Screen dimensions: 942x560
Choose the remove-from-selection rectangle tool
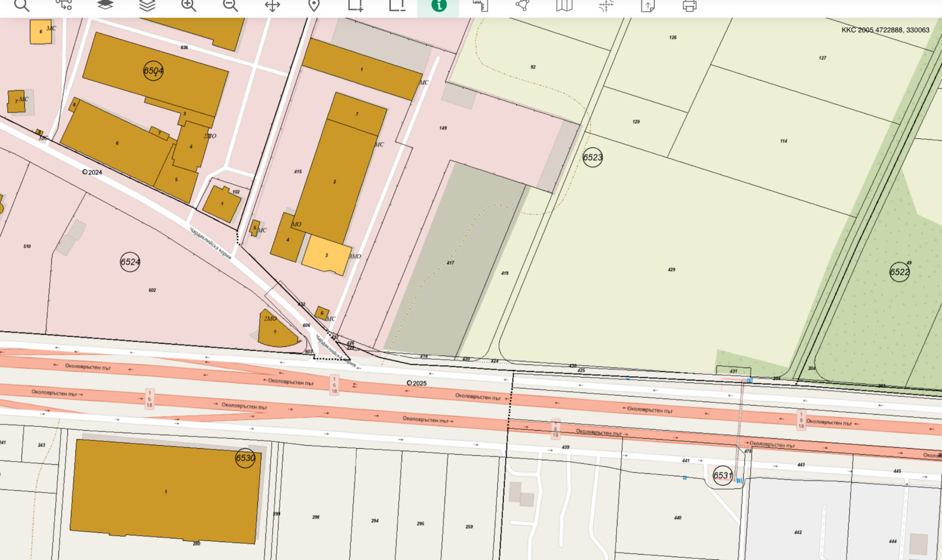coord(397,5)
